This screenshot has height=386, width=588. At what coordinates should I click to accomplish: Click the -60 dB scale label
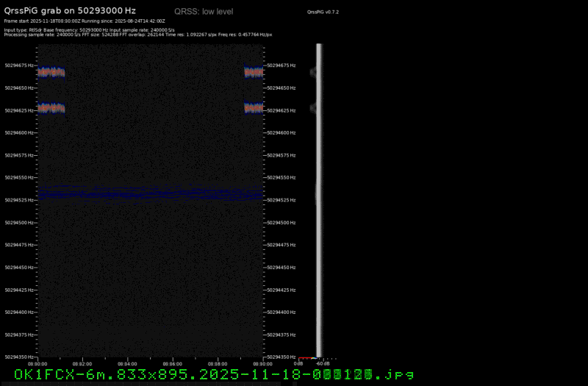pyautogui.click(x=322, y=363)
